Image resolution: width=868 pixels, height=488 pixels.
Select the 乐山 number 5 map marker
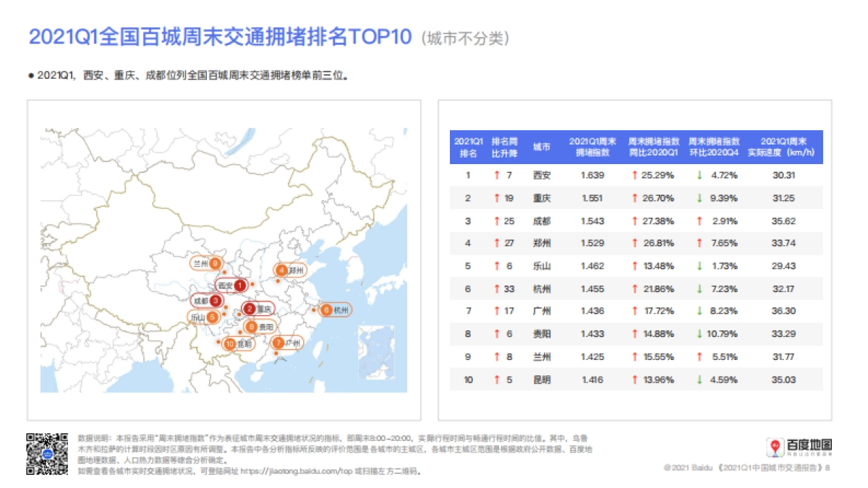[212, 317]
